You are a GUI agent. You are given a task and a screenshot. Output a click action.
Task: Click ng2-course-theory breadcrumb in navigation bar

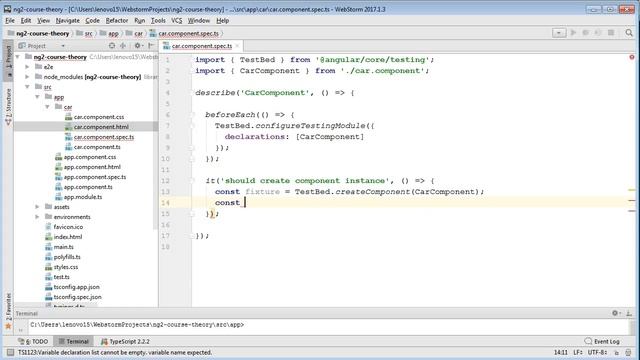click(x=39, y=33)
